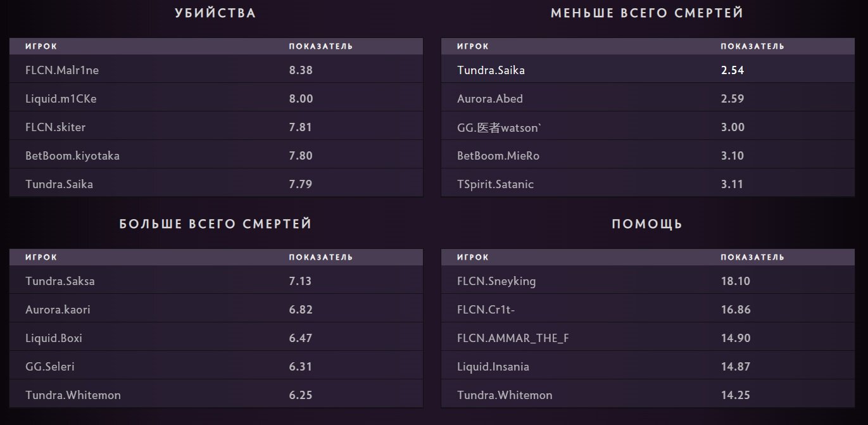Click player FLCN.Malr1ne in kills table
Screen dimensions: 868x425
click(x=62, y=70)
